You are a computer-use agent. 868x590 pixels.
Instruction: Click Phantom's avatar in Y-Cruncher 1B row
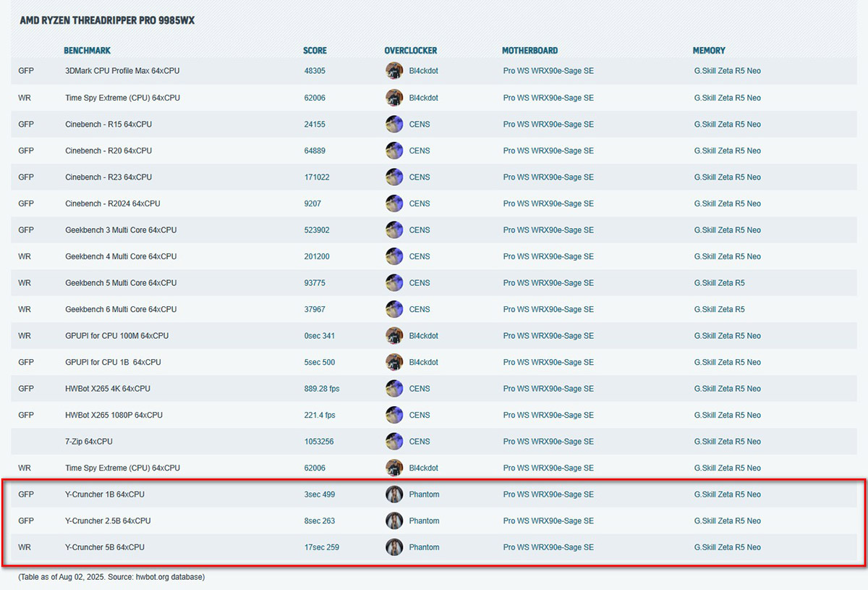[x=394, y=494]
